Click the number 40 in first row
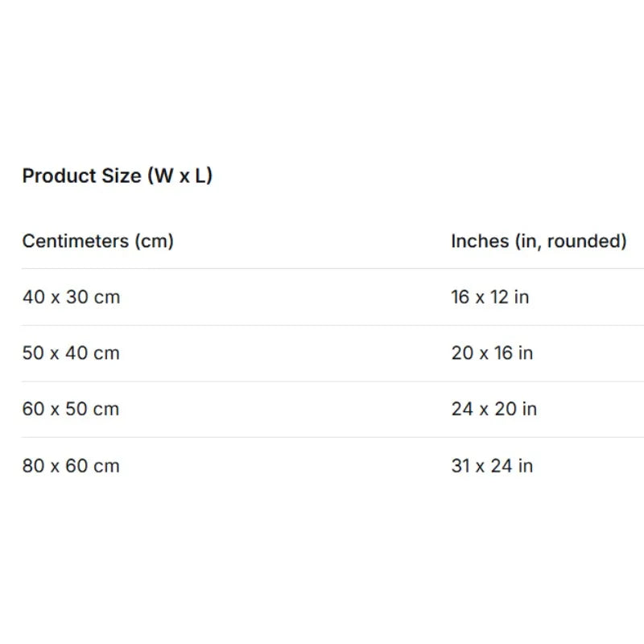644x644 pixels. click(33, 297)
